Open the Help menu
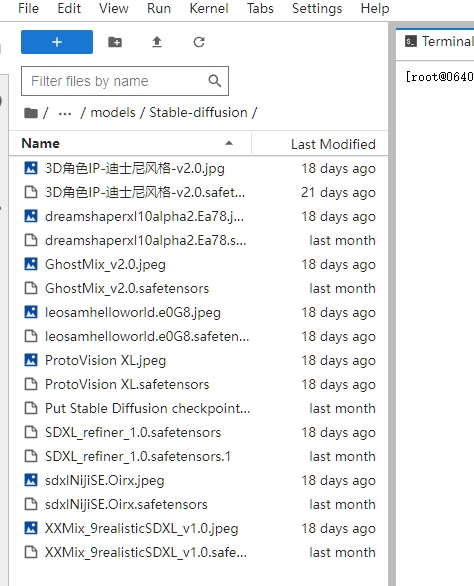This screenshot has width=474, height=586. pyautogui.click(x=375, y=8)
